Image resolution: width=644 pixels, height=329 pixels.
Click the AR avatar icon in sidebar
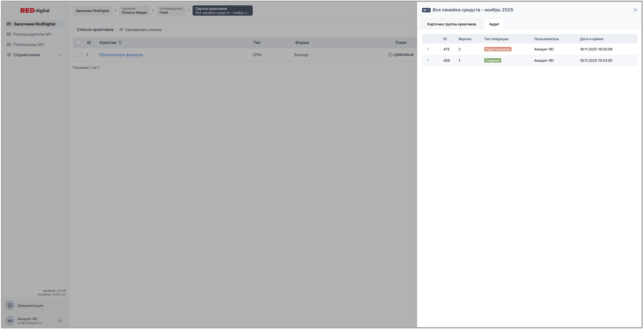point(10,321)
